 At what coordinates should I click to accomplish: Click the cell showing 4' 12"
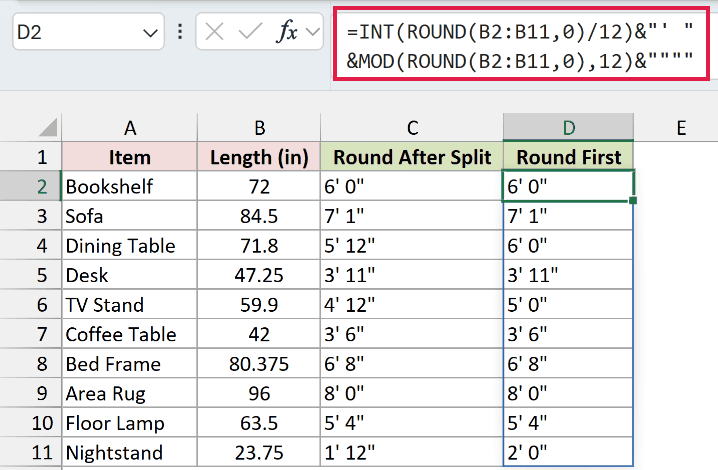click(x=412, y=304)
